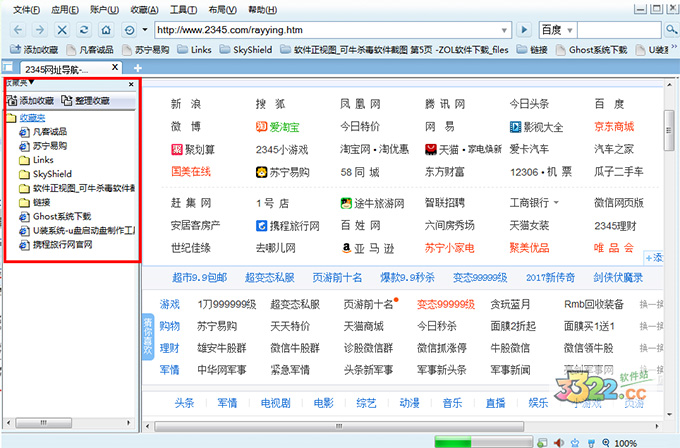Open the address bar dropdown arrow

[504, 30]
